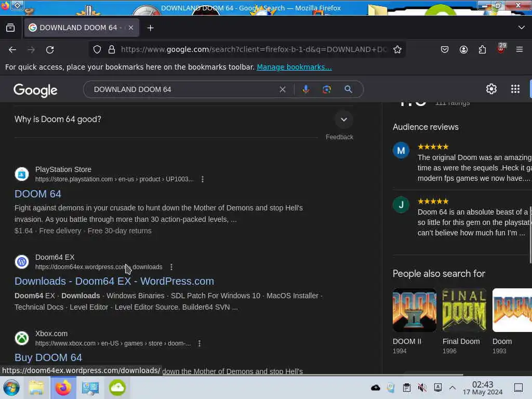
Task: Click the clock showing 02:43
Action: click(x=483, y=388)
